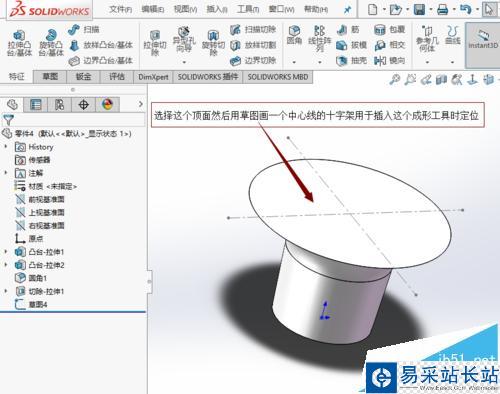This screenshot has width=500, height=394.
Task: Select the 旋转凸台/基体 revolve boss tool
Action: pyautogui.click(x=51, y=43)
